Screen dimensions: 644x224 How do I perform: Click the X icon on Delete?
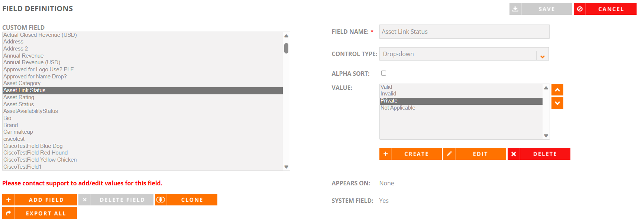[x=514, y=154]
